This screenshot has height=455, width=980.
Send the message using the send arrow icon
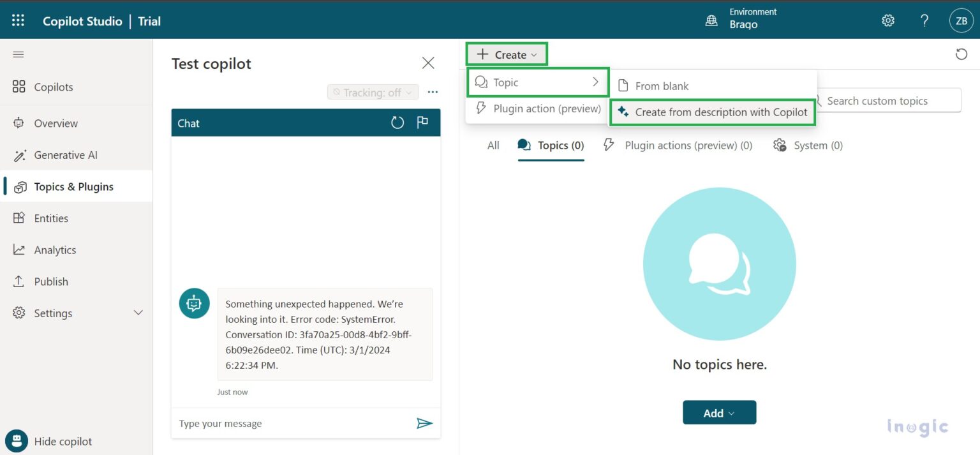point(424,423)
